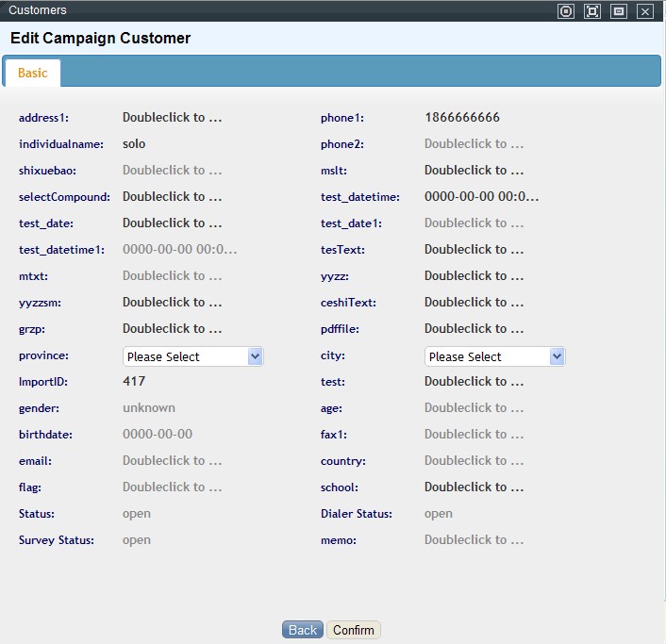Click the selectCompound field value

172,196
